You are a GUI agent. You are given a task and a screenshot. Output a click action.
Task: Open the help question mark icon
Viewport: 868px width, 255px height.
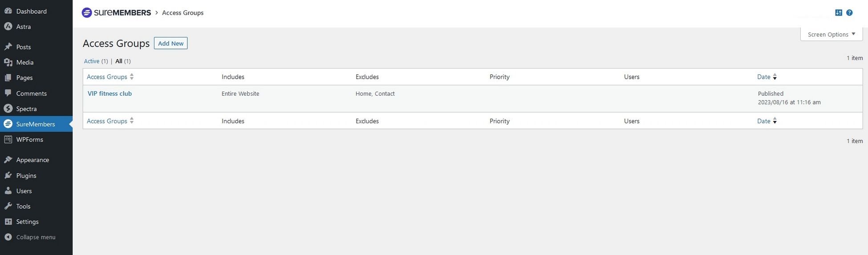coord(849,13)
